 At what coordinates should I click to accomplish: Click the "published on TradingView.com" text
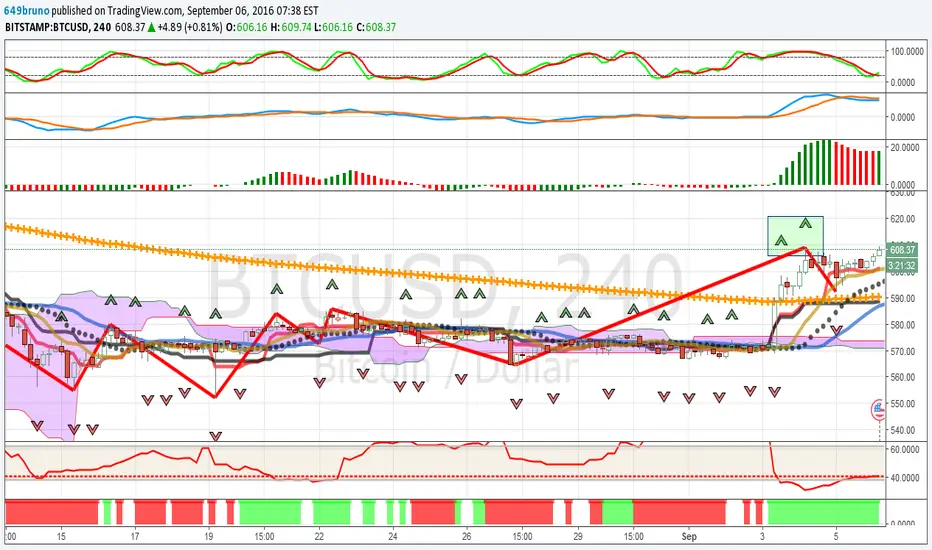click(118, 11)
